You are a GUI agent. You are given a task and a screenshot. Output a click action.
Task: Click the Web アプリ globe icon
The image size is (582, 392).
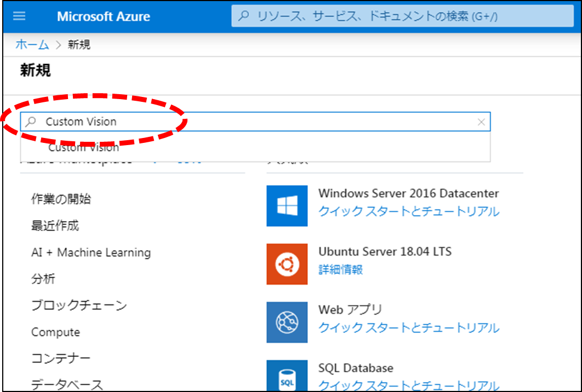click(x=287, y=322)
